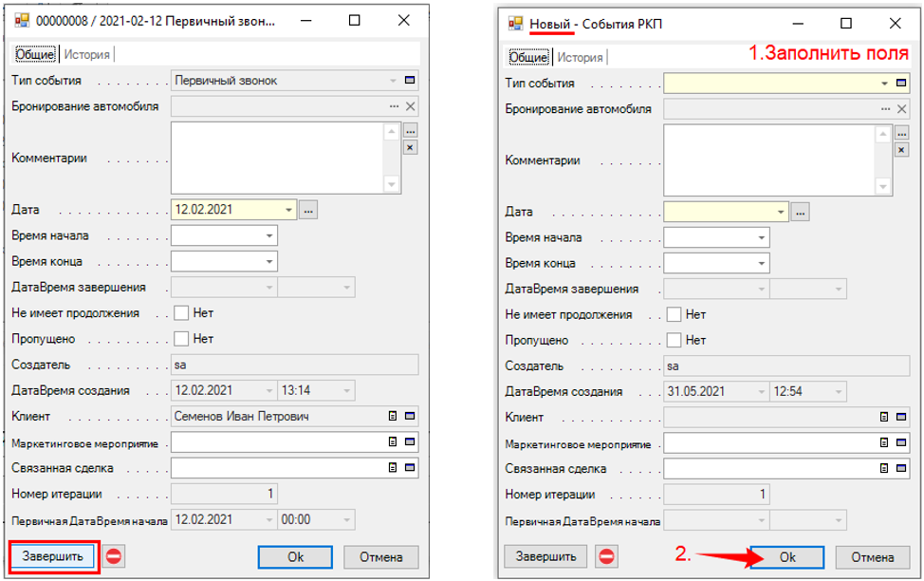Expand the empty Тип события dropdown
The width and height of the screenshot is (924, 581).
point(884,84)
